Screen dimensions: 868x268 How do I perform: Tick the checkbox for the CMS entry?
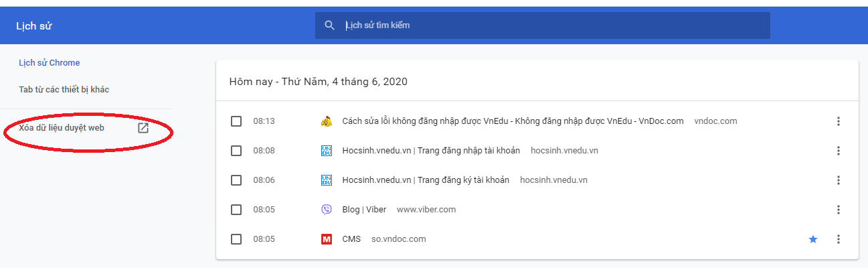coord(236,239)
